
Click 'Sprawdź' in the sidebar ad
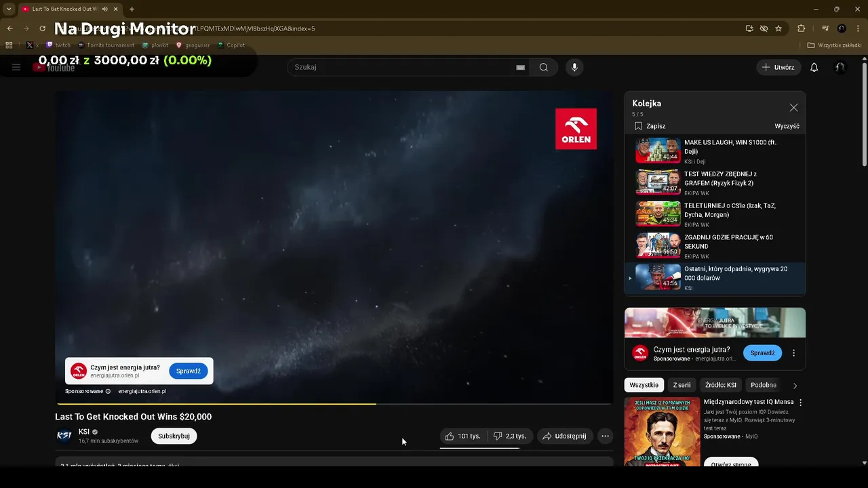click(x=762, y=352)
